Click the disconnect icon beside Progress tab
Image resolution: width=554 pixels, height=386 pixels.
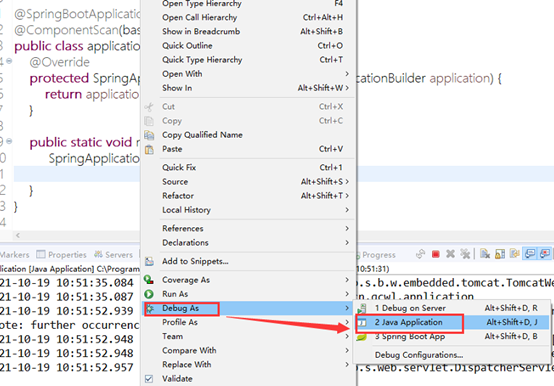pos(420,254)
